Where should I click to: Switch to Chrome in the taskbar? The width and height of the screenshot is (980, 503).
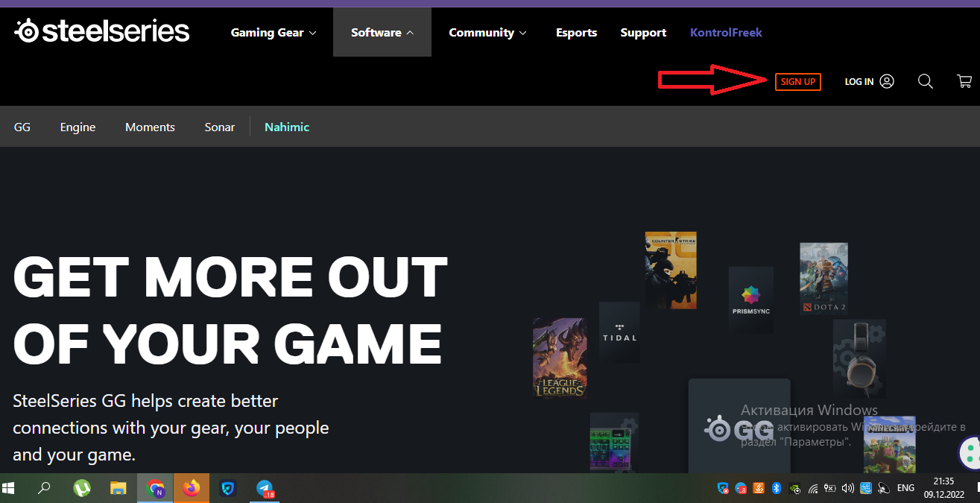pos(155,488)
